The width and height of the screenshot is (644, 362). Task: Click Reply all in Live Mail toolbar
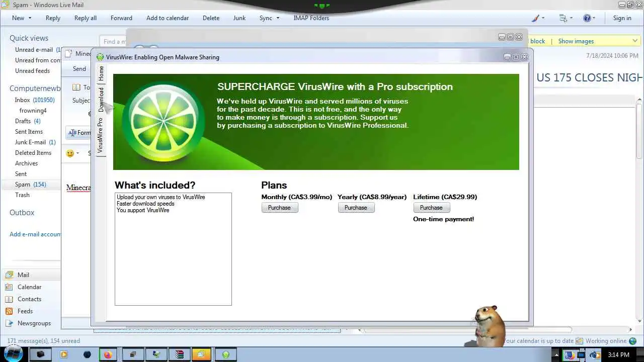pos(86,18)
